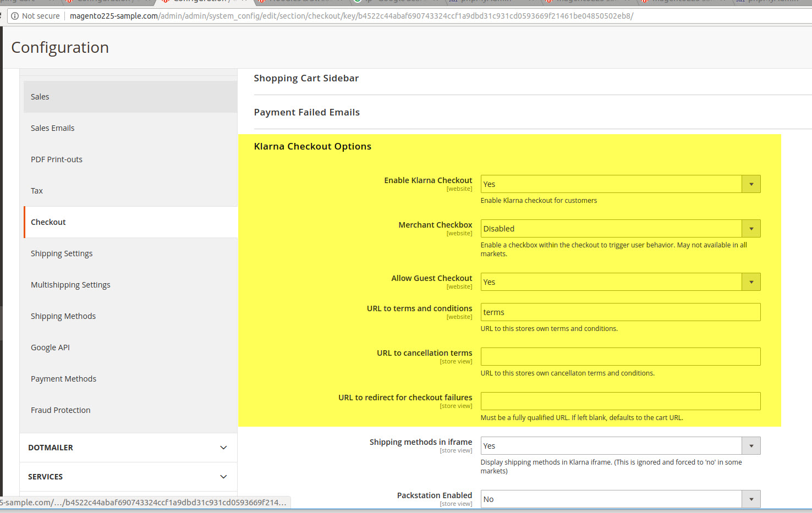
Task: Collapse the Klarna Checkout Options section
Action: pos(312,146)
